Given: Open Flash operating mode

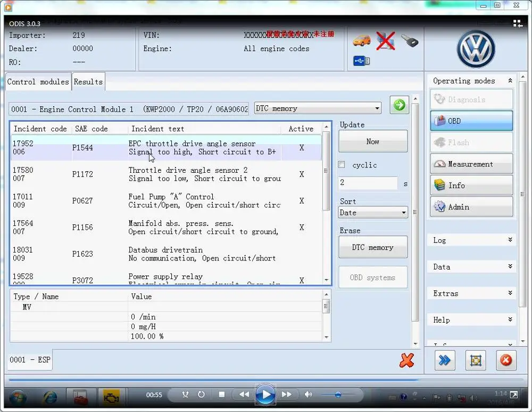Looking at the screenshot, I should coord(471,142).
